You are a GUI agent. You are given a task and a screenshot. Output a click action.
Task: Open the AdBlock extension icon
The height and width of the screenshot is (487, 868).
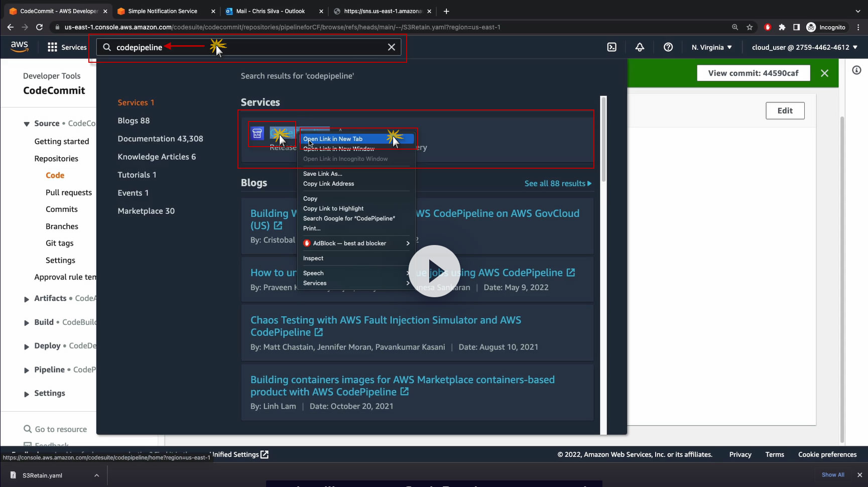[x=767, y=27]
